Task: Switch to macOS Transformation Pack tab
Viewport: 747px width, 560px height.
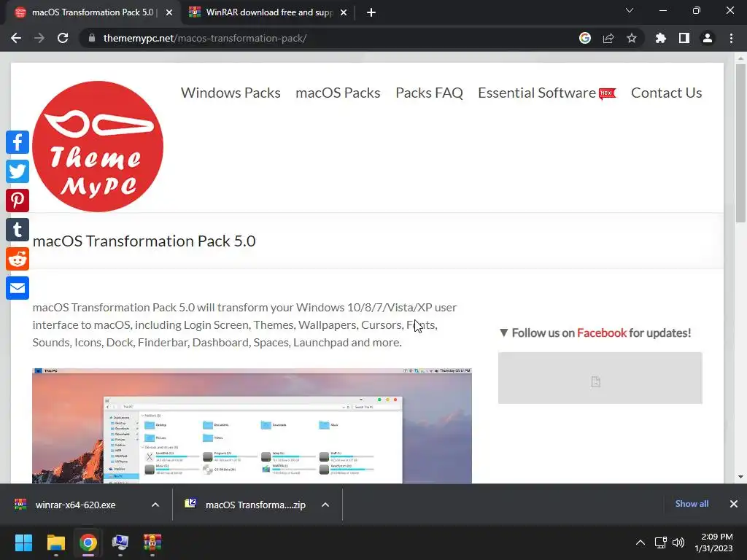Action: point(93,12)
